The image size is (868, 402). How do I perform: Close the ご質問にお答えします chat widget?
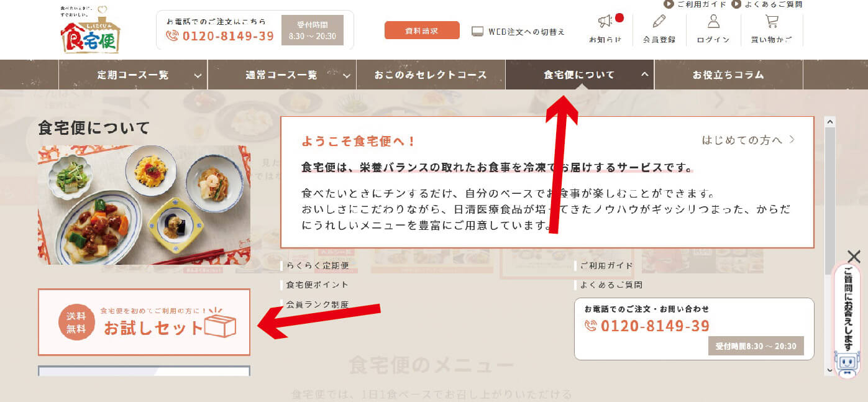tap(854, 256)
